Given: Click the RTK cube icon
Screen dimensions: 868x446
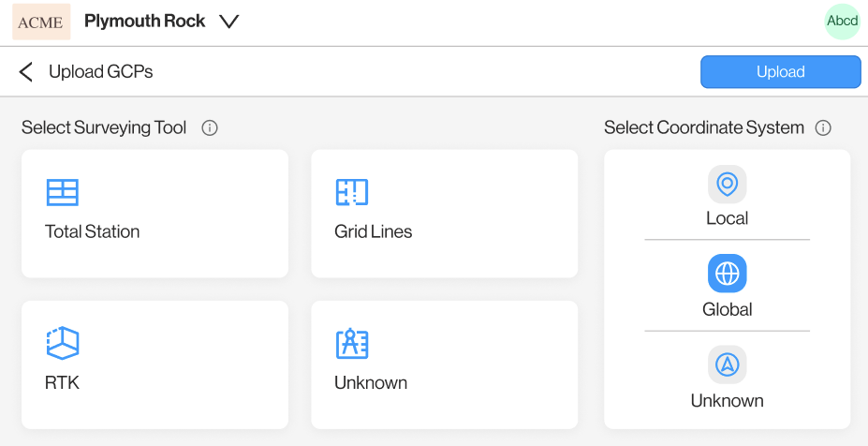Looking at the screenshot, I should (63, 343).
